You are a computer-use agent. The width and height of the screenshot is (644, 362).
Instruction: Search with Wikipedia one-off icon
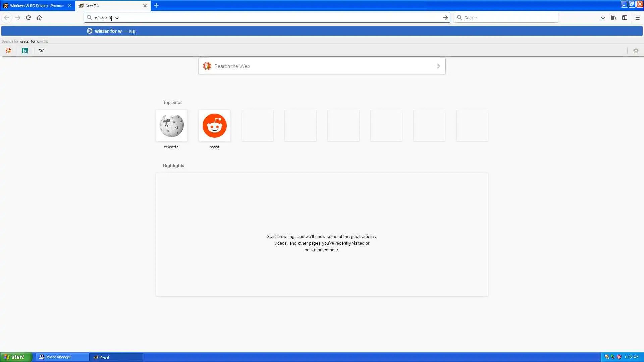pyautogui.click(x=41, y=51)
